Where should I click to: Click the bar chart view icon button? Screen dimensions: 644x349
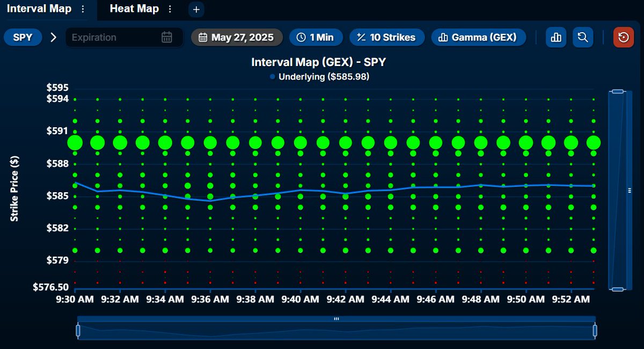tap(556, 38)
